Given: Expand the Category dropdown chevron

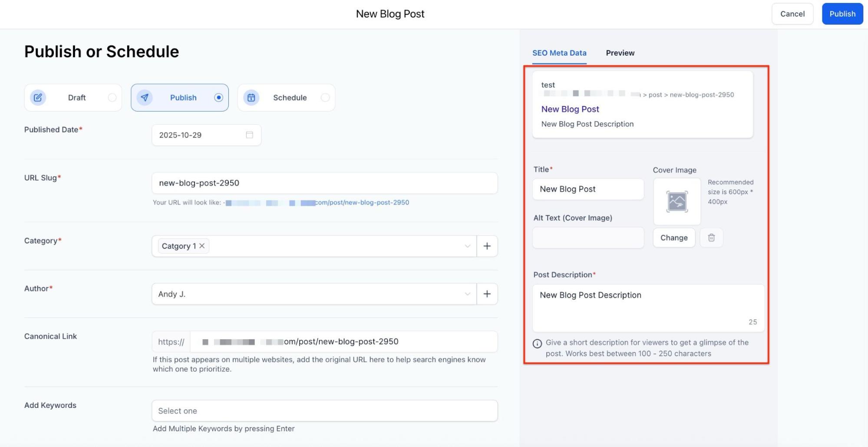Looking at the screenshot, I should pyautogui.click(x=467, y=246).
